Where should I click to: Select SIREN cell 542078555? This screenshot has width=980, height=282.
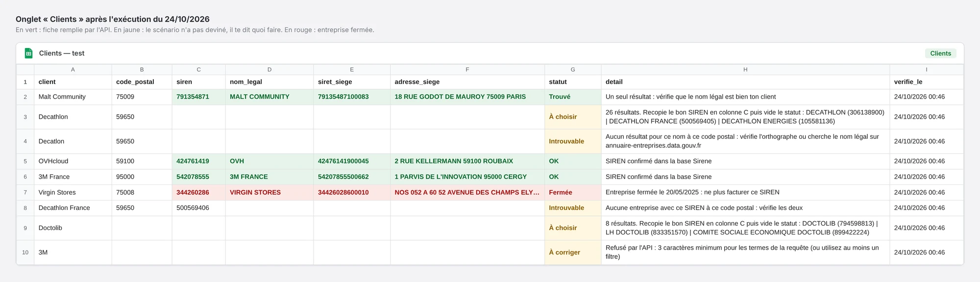click(198, 177)
